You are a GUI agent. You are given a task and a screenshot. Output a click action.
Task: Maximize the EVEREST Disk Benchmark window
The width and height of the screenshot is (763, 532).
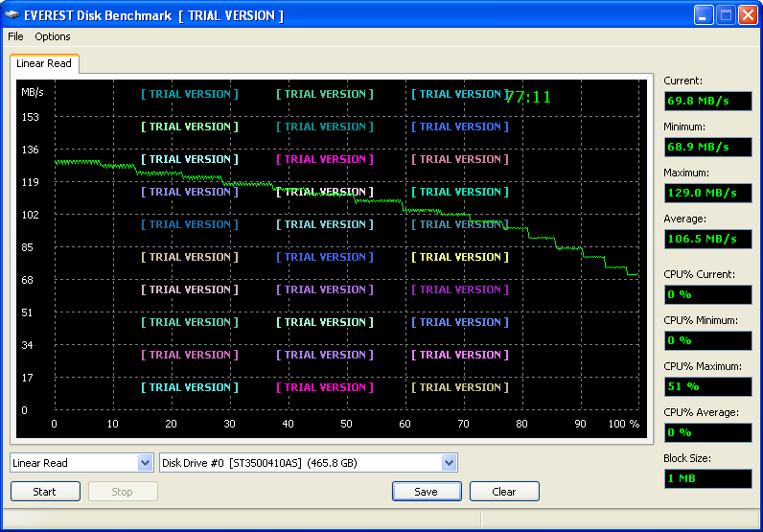tap(726, 15)
